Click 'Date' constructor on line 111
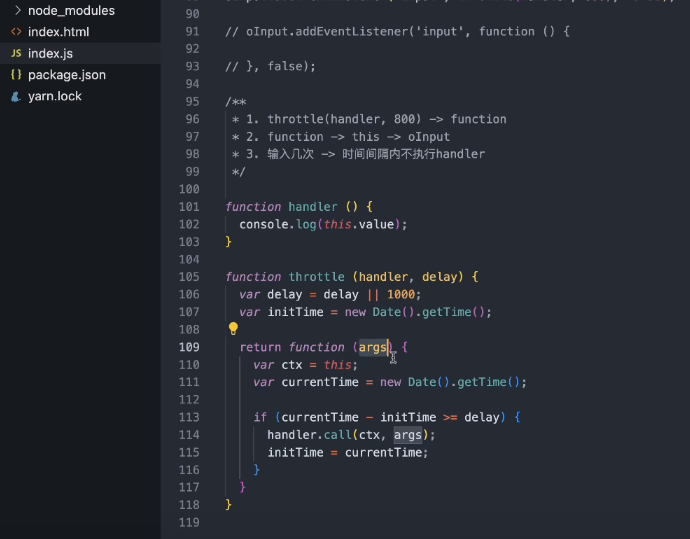The height and width of the screenshot is (539, 690). coord(422,382)
